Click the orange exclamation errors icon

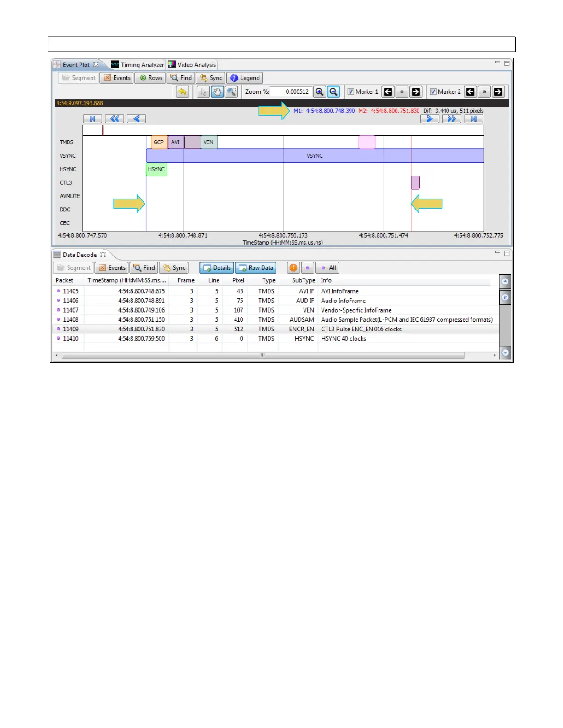coord(293,268)
